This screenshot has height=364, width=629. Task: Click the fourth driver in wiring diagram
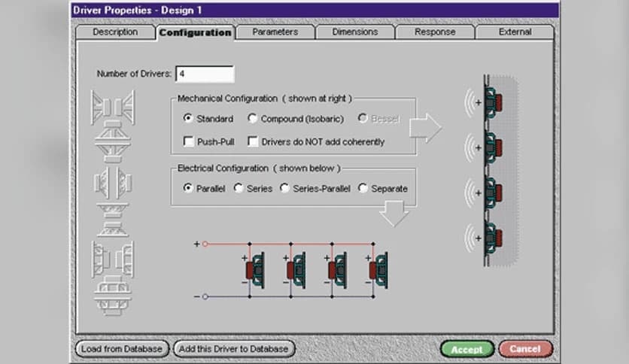[x=379, y=270]
